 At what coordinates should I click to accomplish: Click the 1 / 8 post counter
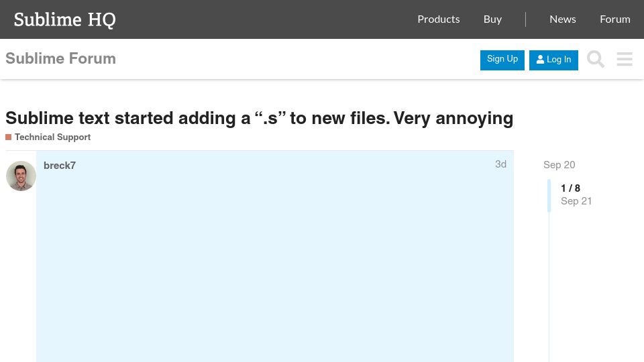[x=570, y=188]
